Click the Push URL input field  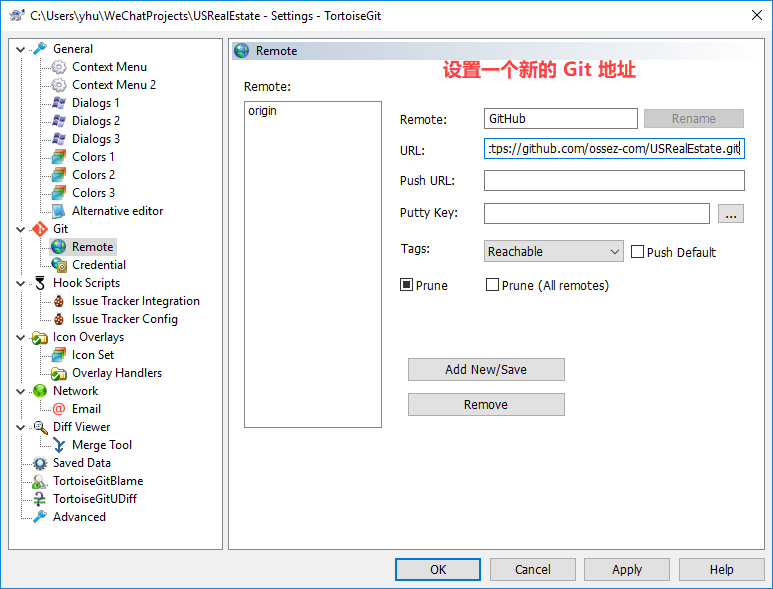pyautogui.click(x=614, y=180)
